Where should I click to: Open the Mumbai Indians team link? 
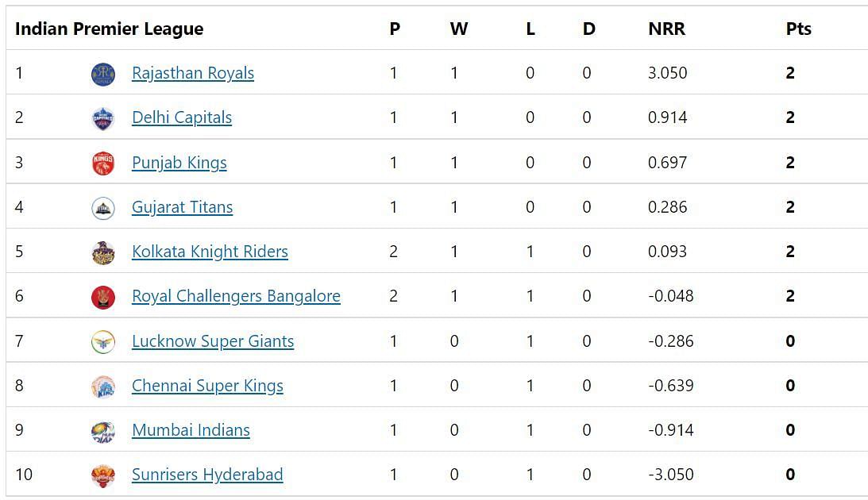point(191,429)
